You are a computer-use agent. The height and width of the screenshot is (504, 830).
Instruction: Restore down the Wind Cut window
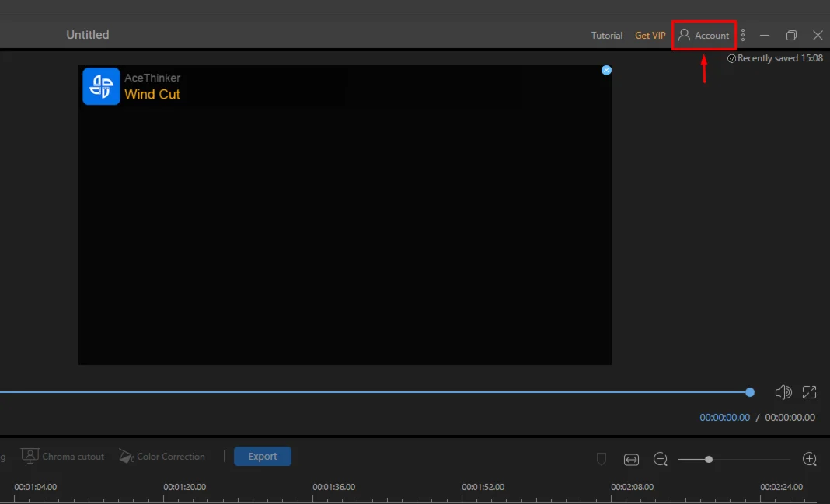coord(791,36)
